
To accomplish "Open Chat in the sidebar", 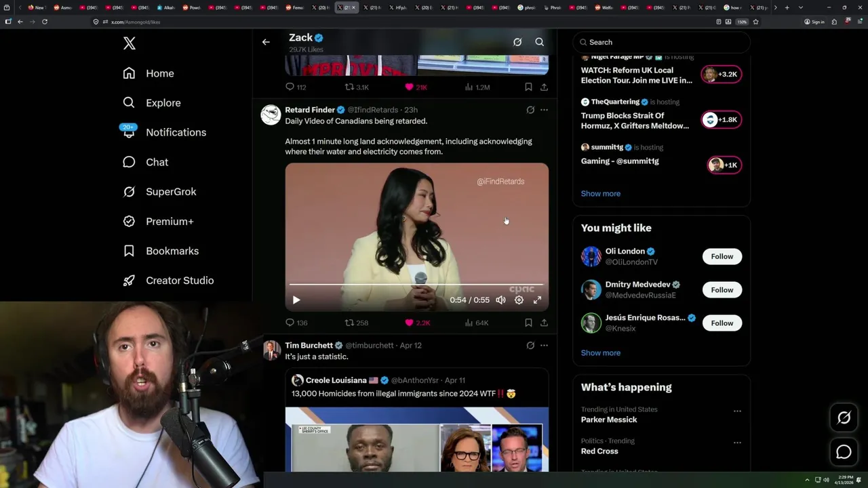I will tap(145, 162).
